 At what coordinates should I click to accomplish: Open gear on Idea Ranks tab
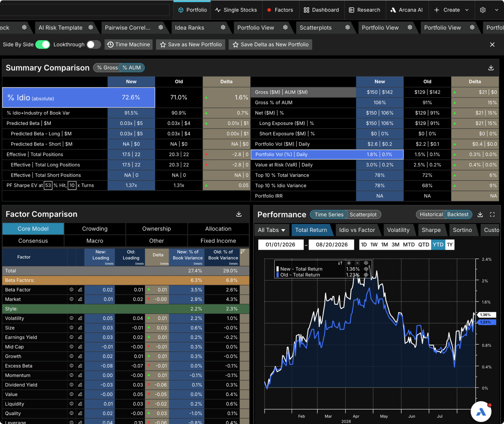pos(223,27)
